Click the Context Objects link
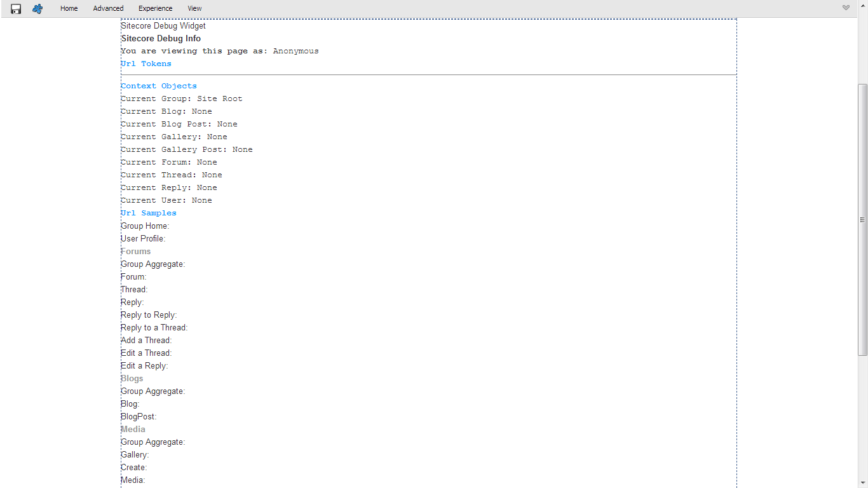 point(159,86)
